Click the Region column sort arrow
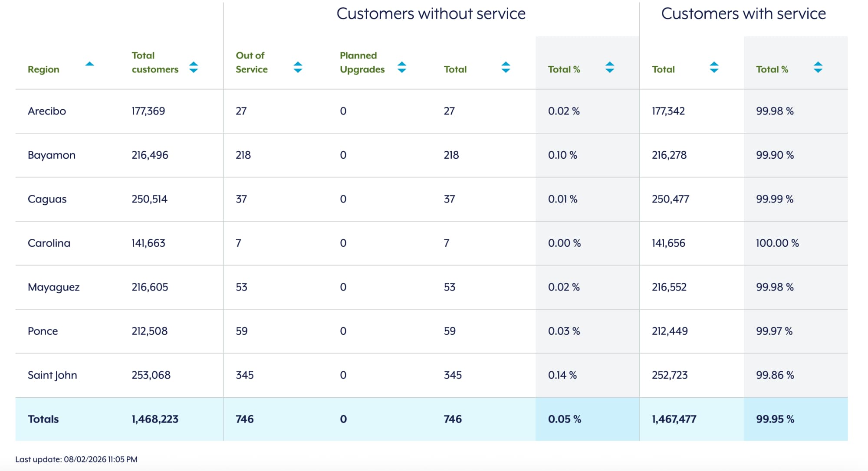Viewport: 868px width, 471px height. click(89, 64)
